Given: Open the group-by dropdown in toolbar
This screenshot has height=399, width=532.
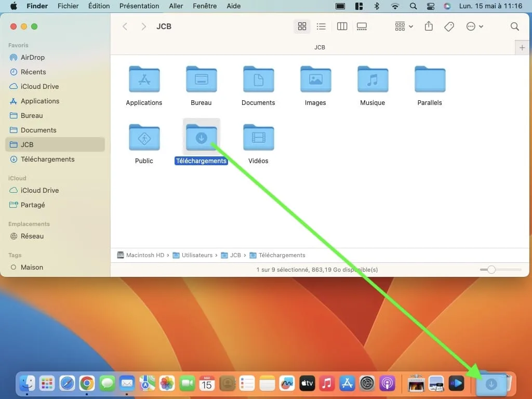Looking at the screenshot, I should [x=404, y=26].
